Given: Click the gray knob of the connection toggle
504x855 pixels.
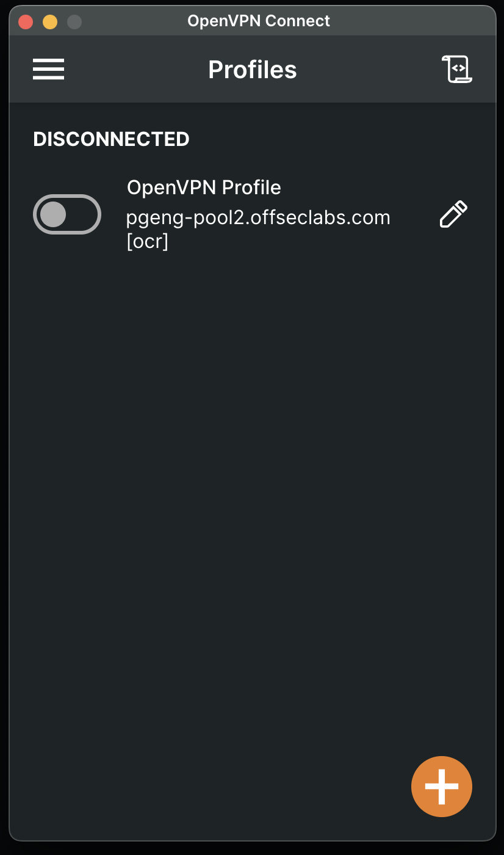Looking at the screenshot, I should (x=53, y=214).
